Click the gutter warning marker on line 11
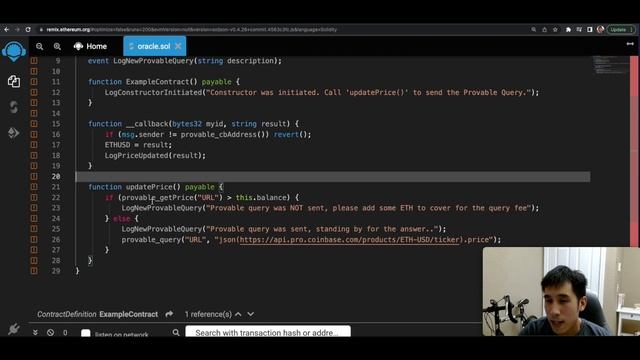Image resolution: width=640 pixels, height=360 pixels. pyautogui.click(x=34, y=82)
